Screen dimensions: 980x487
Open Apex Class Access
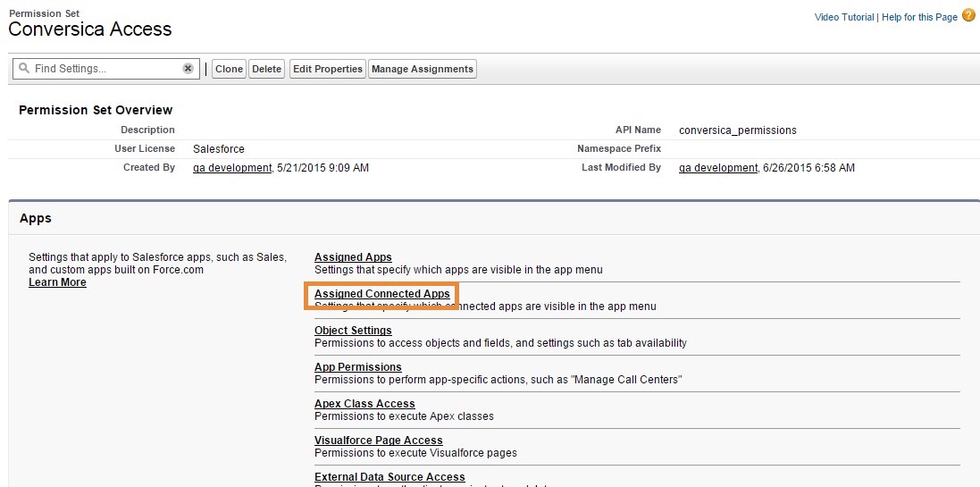[365, 404]
